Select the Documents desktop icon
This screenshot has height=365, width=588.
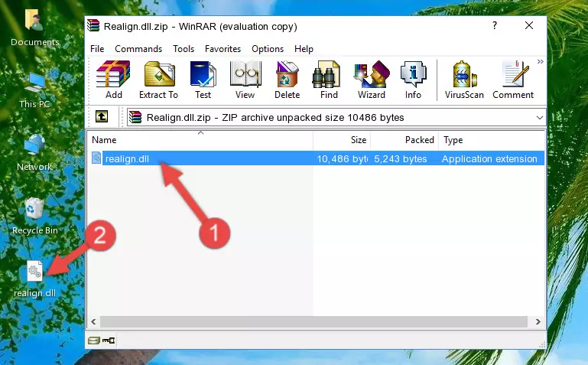35,28
